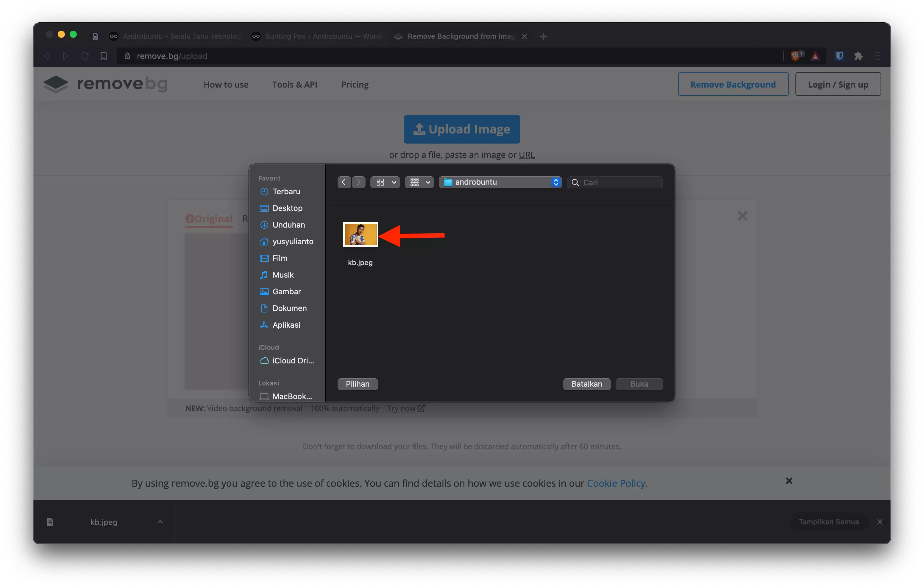Viewport: 924px width, 588px height.
Task: Open the Bitwarden shield extension
Action: 839,56
